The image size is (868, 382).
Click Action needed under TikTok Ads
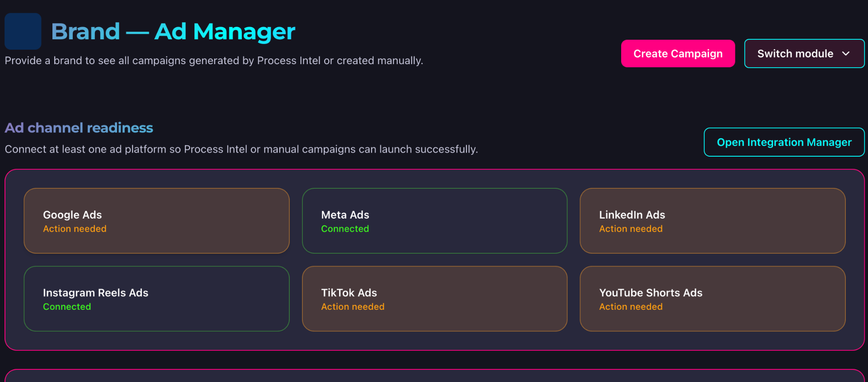[353, 307]
